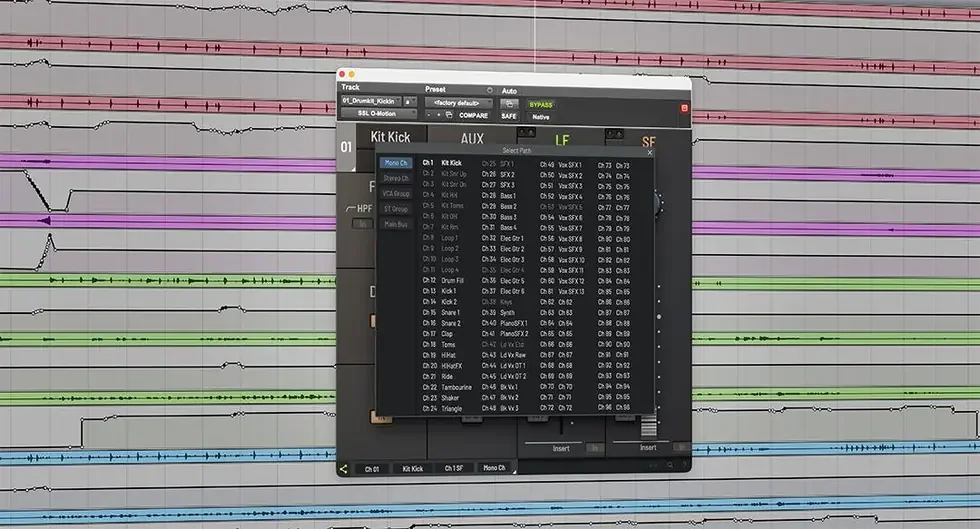This screenshot has height=529, width=980.
Task: Click the next preset plus button
Action: (439, 115)
